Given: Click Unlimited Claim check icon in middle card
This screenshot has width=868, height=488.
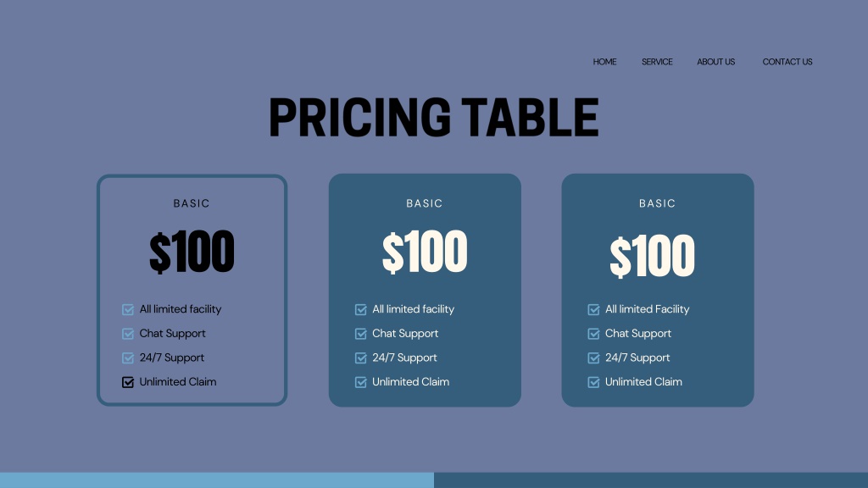Looking at the screenshot, I should click(x=361, y=382).
